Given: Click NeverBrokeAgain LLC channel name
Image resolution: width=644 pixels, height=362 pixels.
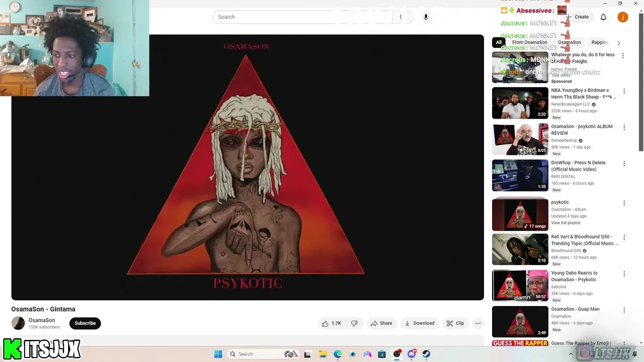Looking at the screenshot, I should [571, 105].
